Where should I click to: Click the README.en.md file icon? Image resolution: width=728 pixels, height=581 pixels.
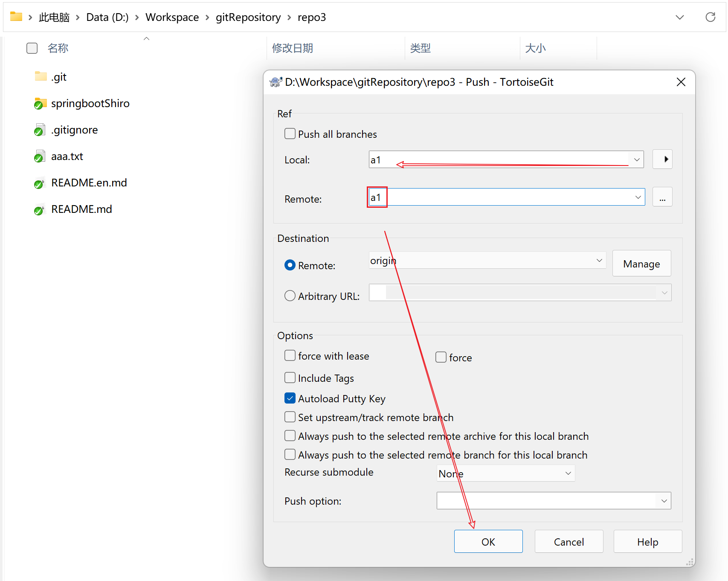(40, 183)
